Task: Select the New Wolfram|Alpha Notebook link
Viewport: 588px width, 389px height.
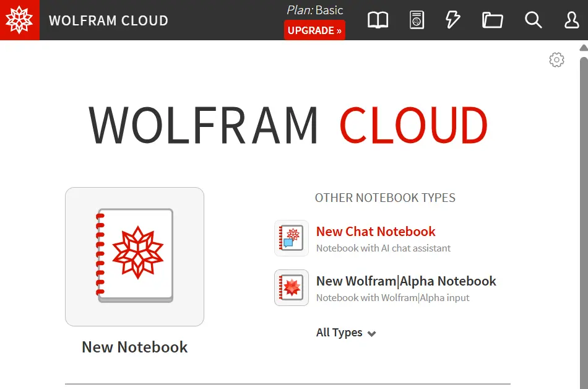Action: (406, 281)
